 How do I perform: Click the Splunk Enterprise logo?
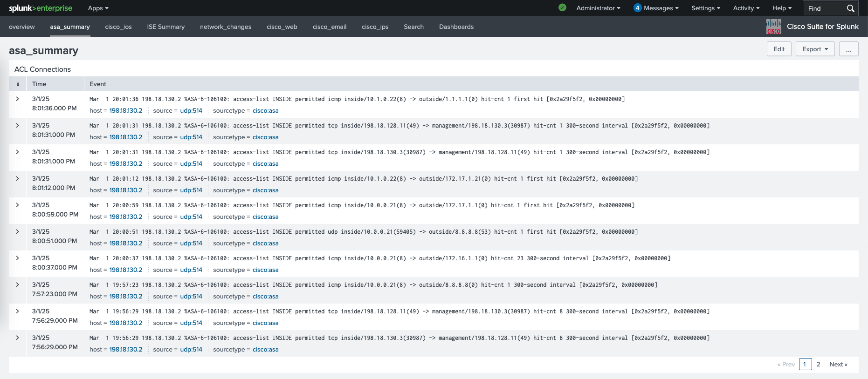pyautogui.click(x=41, y=8)
